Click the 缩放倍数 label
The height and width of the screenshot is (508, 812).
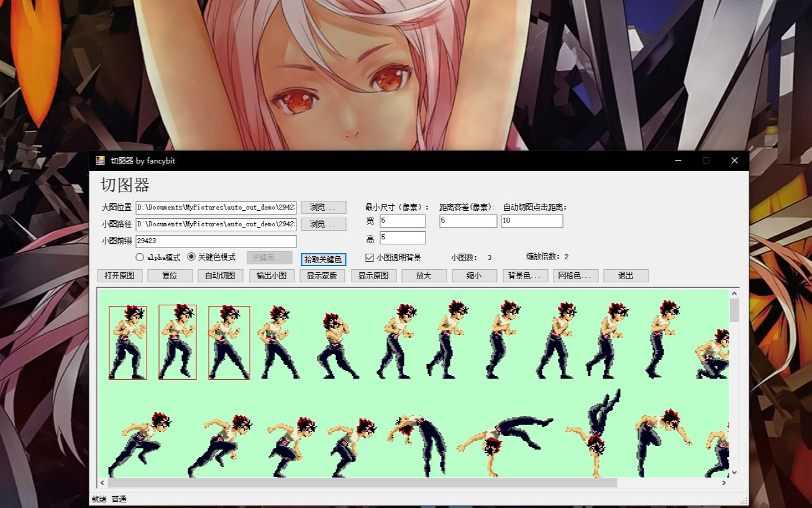[x=547, y=257]
